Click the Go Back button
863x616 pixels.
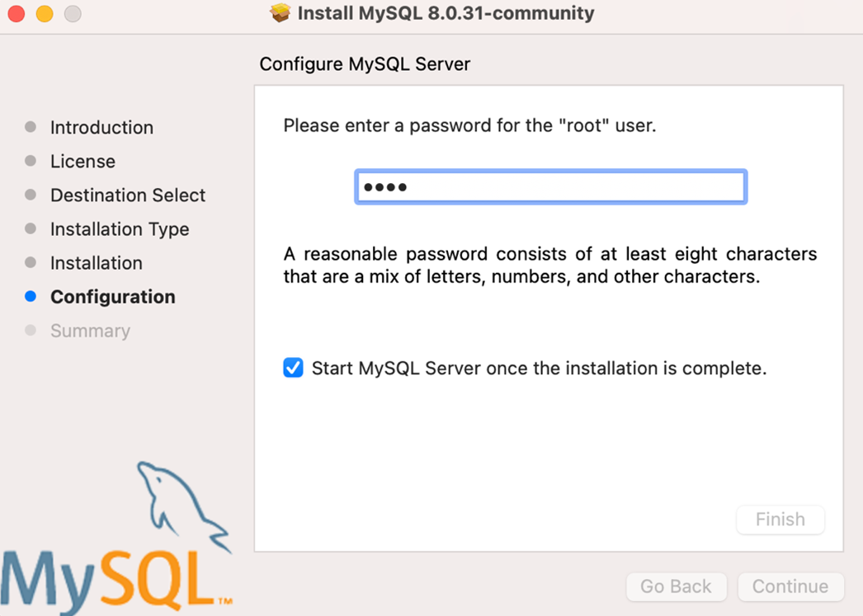(676, 586)
